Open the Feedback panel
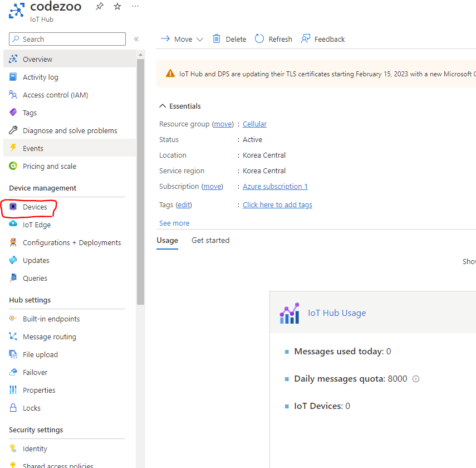The width and height of the screenshot is (476, 468). 323,39
